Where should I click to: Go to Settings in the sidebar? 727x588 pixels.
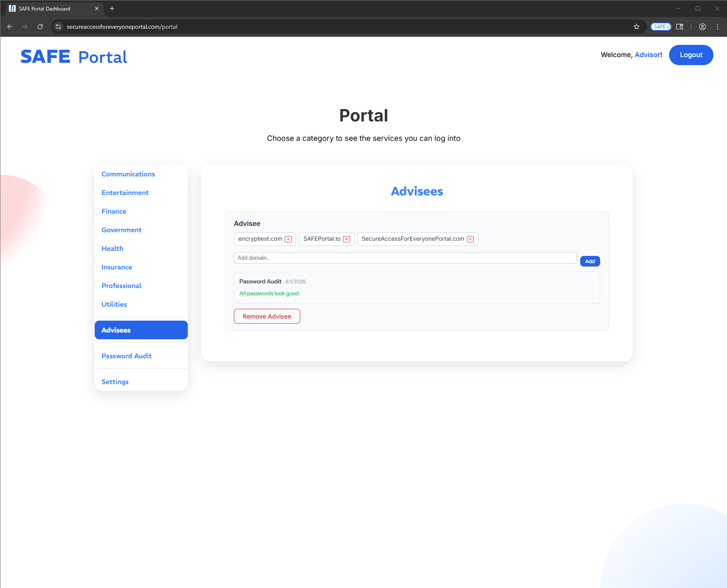pyautogui.click(x=115, y=382)
